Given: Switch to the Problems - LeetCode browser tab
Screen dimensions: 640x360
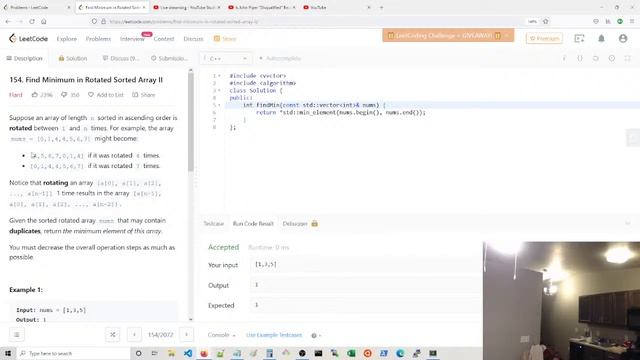Looking at the screenshot, I should coord(37,7).
